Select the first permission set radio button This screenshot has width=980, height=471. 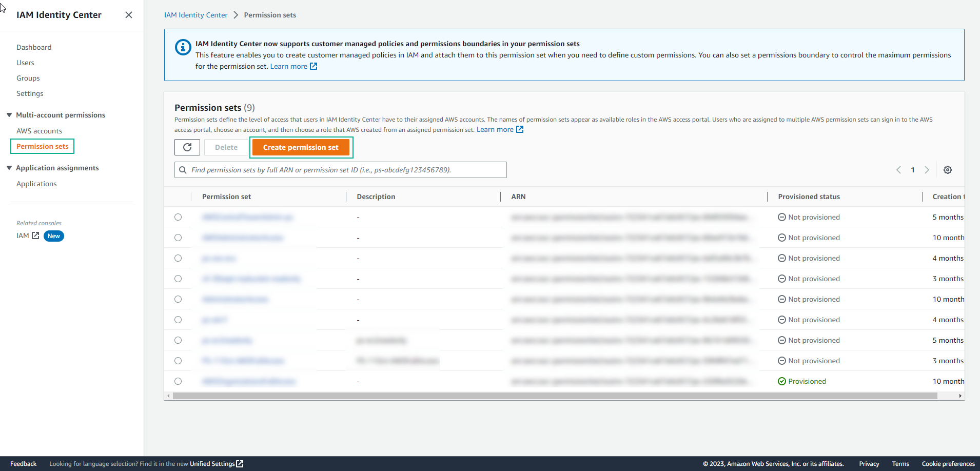pos(178,217)
